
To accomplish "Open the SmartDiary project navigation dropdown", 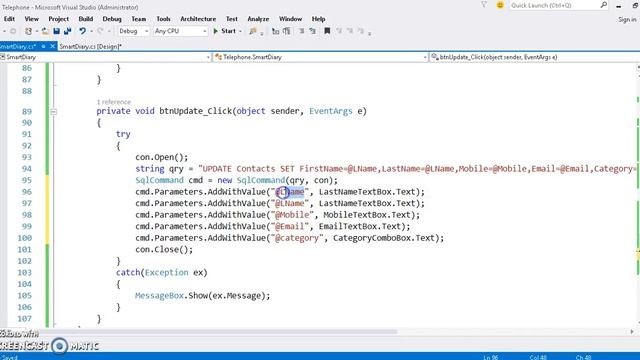I will pos(105,57).
